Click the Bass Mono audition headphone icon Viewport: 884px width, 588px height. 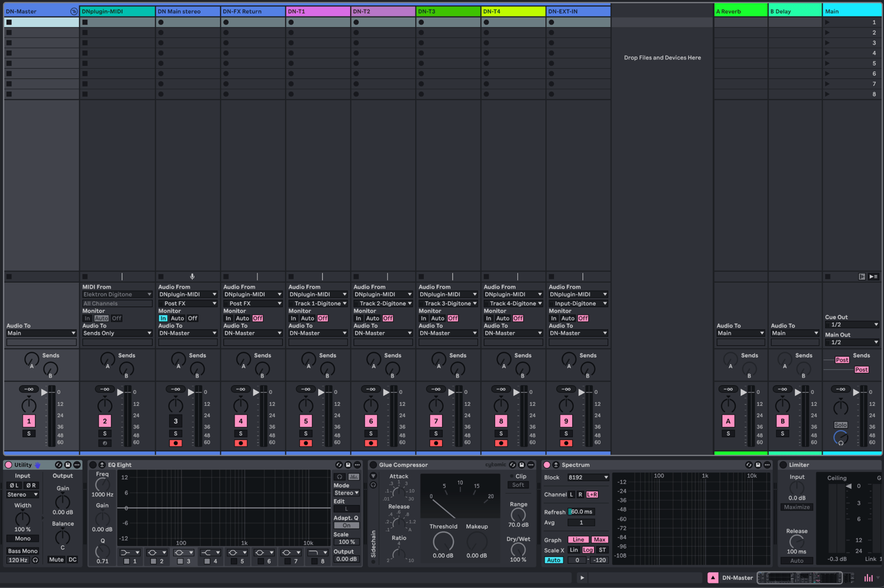[x=35, y=560]
